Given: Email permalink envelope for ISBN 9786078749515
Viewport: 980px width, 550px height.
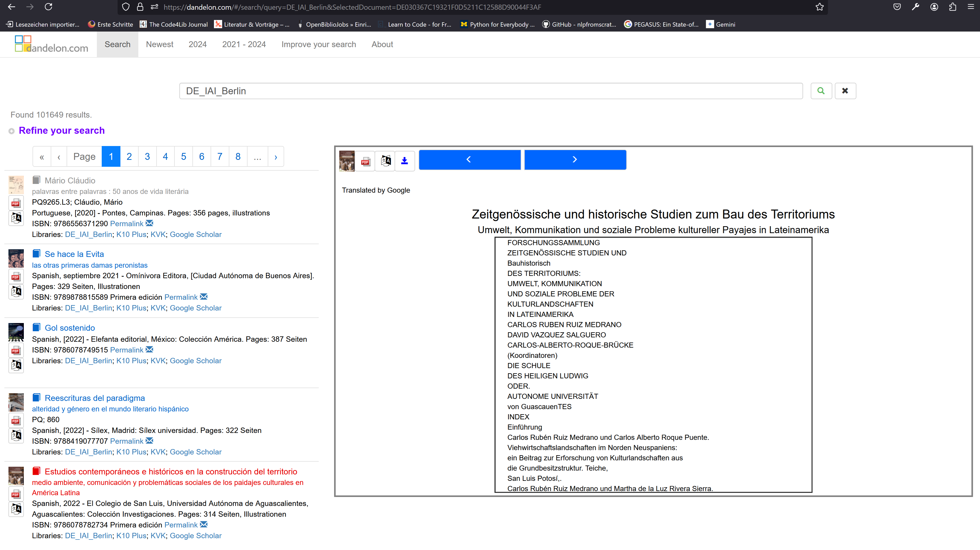Looking at the screenshot, I should tap(150, 350).
